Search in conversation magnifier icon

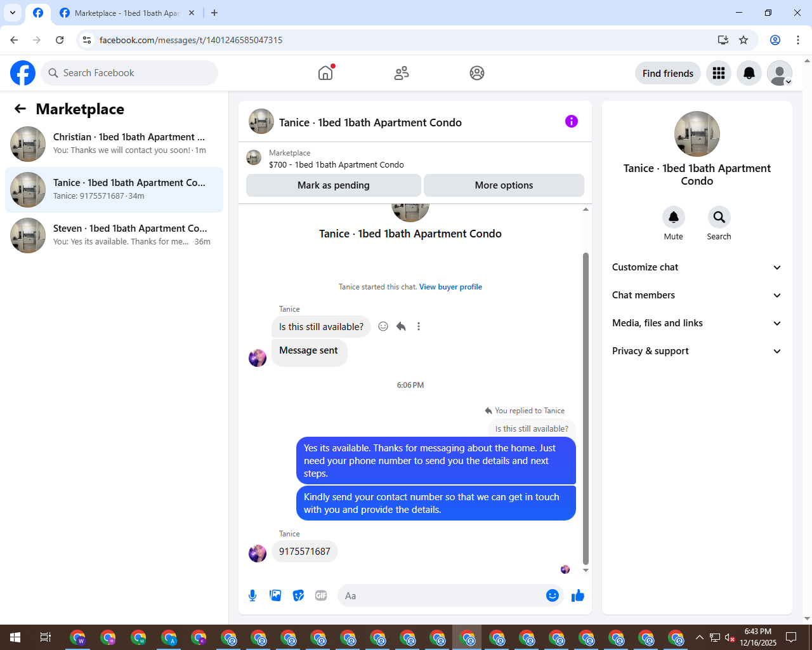pos(719,217)
